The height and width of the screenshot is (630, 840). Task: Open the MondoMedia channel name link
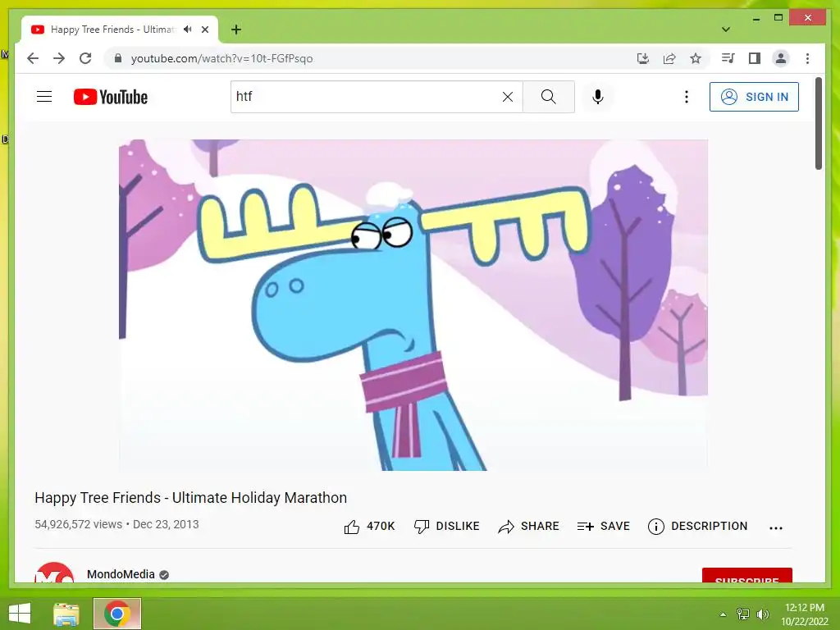tap(121, 574)
